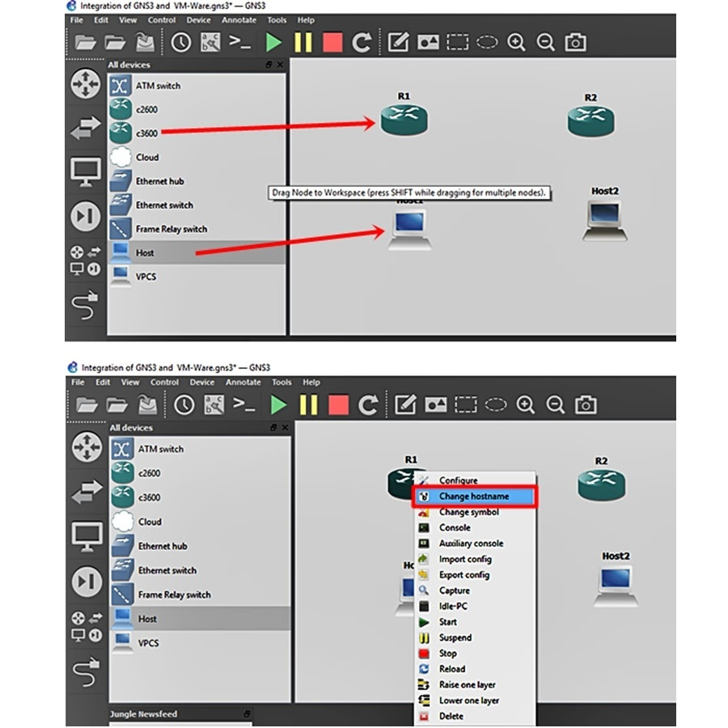Select Ethernet hub in top window device list
This screenshot has width=728, height=728.
[197, 181]
